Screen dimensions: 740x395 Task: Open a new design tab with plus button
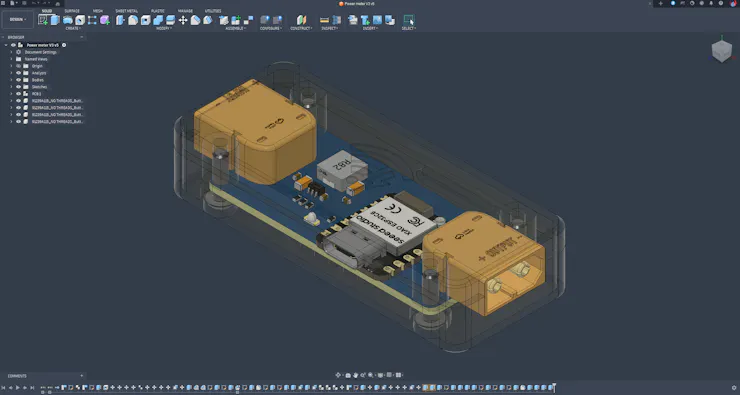coord(660,3)
